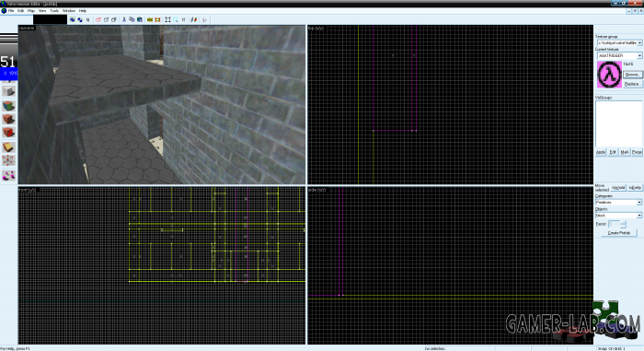Expand the Current texture AAATRIGGER dropdown
Screen dimensions: 644x351
[x=619, y=55]
